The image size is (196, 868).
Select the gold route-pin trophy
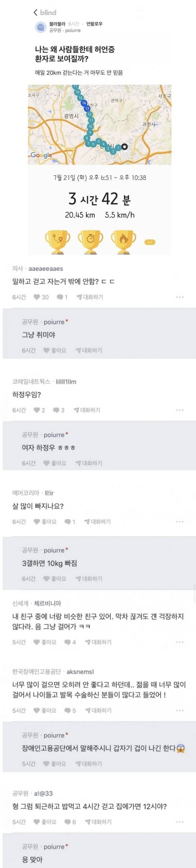[x=58, y=242]
